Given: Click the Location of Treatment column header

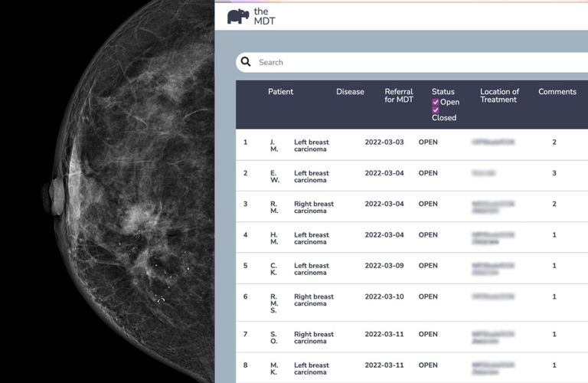Looking at the screenshot, I should click(499, 96).
